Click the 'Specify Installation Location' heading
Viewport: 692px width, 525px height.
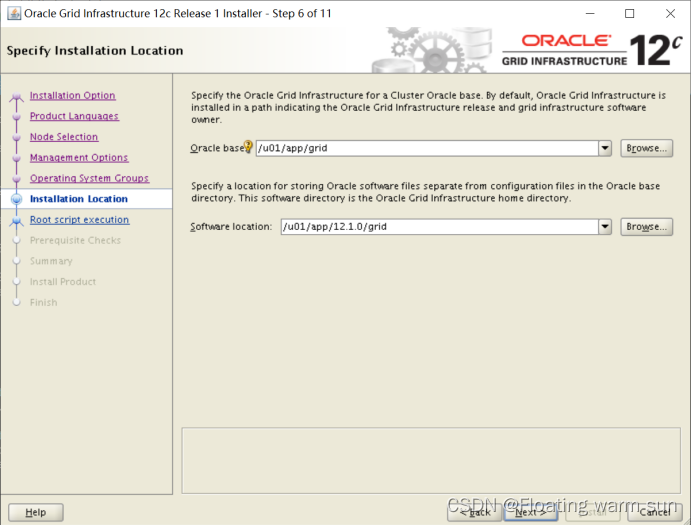95,51
